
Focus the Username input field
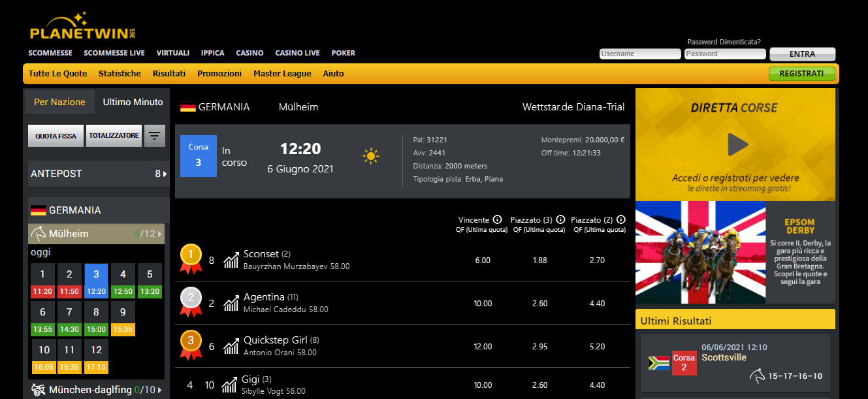click(640, 54)
